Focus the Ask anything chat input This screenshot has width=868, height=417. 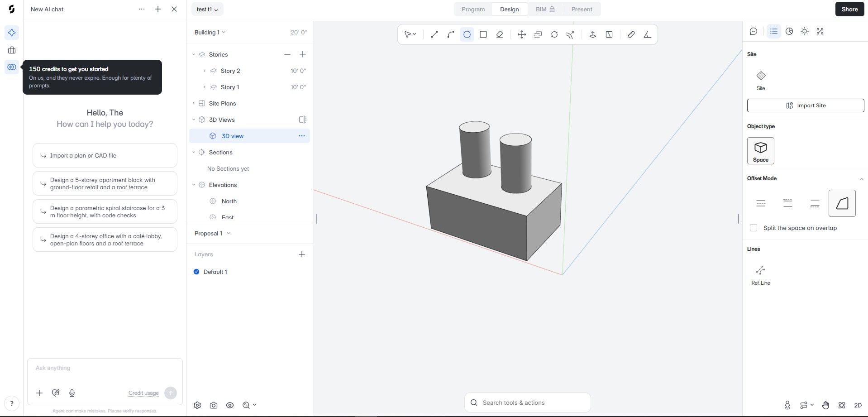tap(105, 368)
